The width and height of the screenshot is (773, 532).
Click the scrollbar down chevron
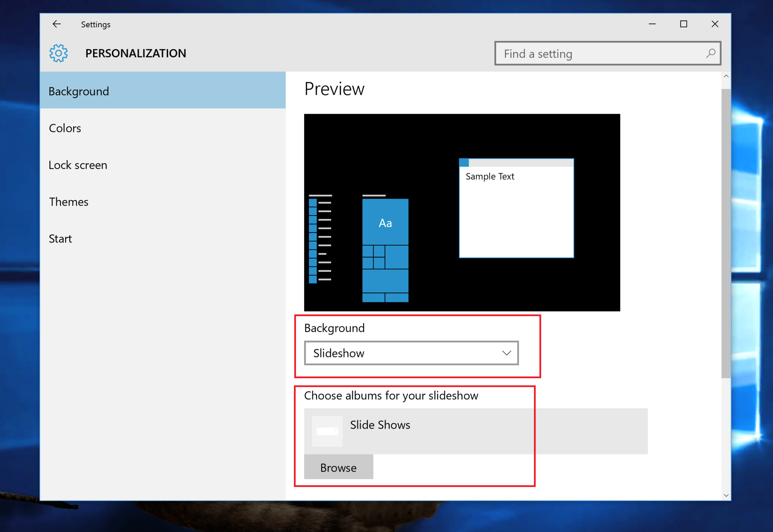[726, 495]
